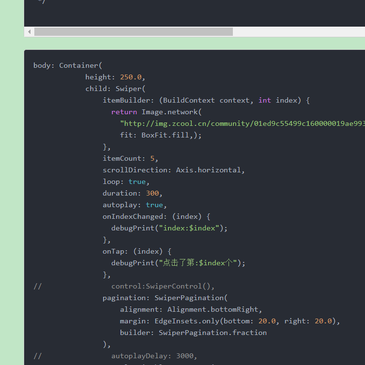This screenshot has width=365, height=365.
Task: Click the green zcool image URL string
Action: coord(242,124)
